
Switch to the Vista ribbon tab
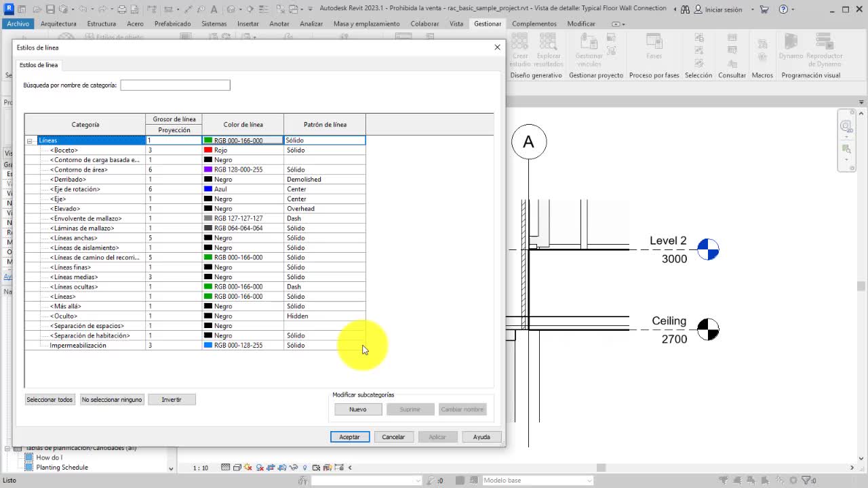coord(456,24)
